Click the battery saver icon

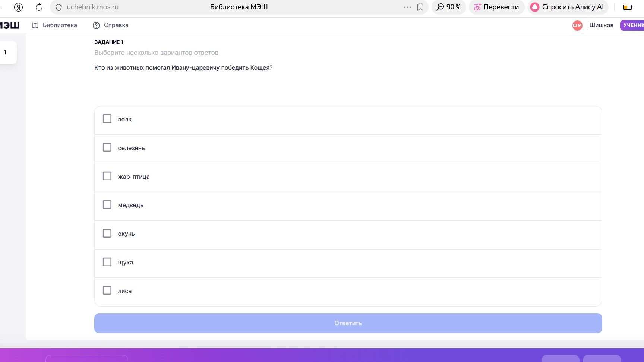tap(628, 7)
